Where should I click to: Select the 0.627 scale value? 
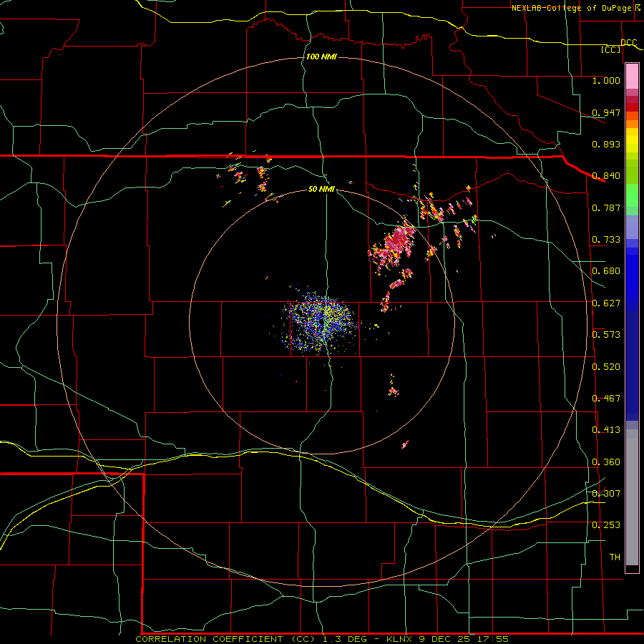(606, 303)
